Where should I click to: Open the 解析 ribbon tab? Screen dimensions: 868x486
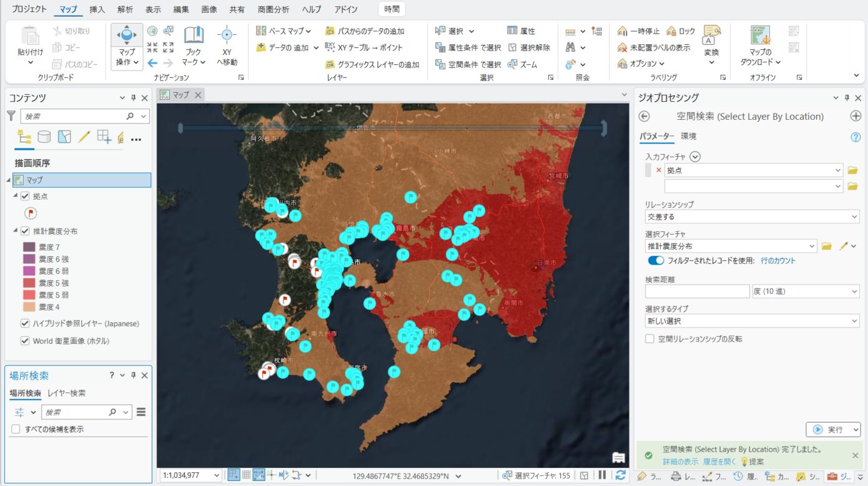[125, 9]
